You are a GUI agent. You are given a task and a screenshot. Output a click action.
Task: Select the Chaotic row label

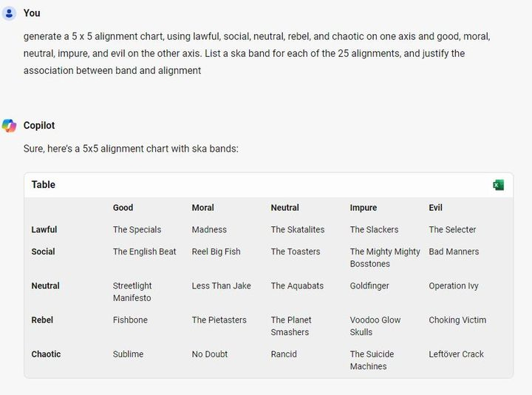click(46, 354)
